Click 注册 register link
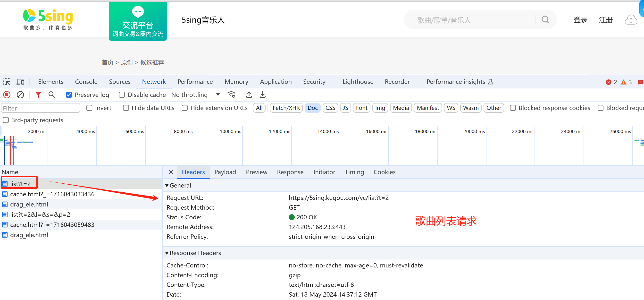 605,20
